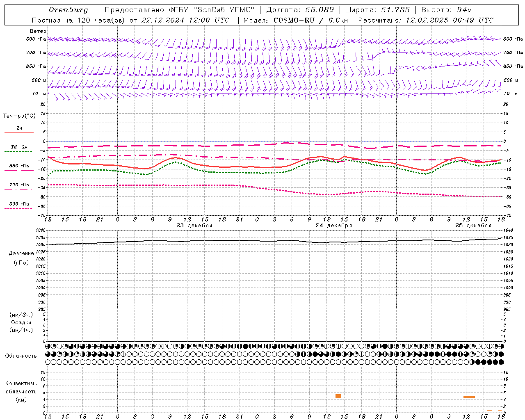This screenshot has width=525, height=420.
Task: Click the (мм/3ч.) precipitation unit label
Action: coord(21,315)
